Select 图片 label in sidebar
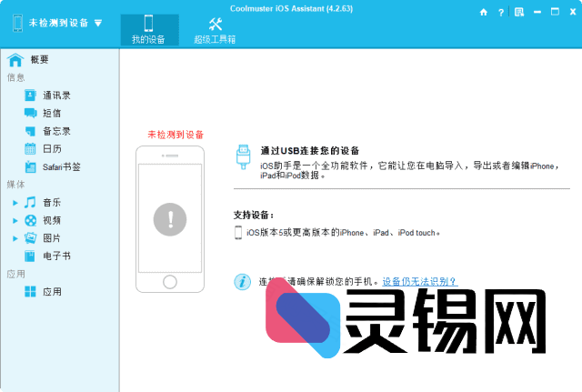Image resolution: width=582 pixels, height=392 pixels. pos(52,238)
